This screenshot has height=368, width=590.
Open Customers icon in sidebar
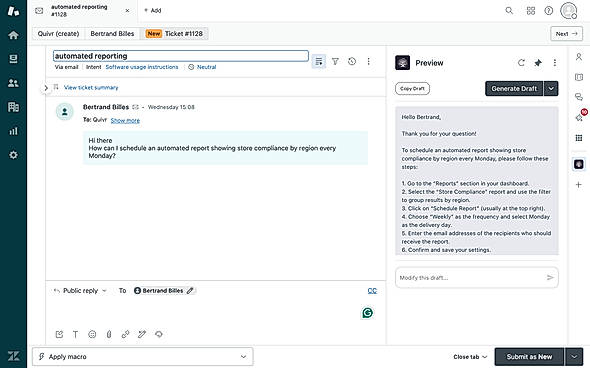(13, 83)
